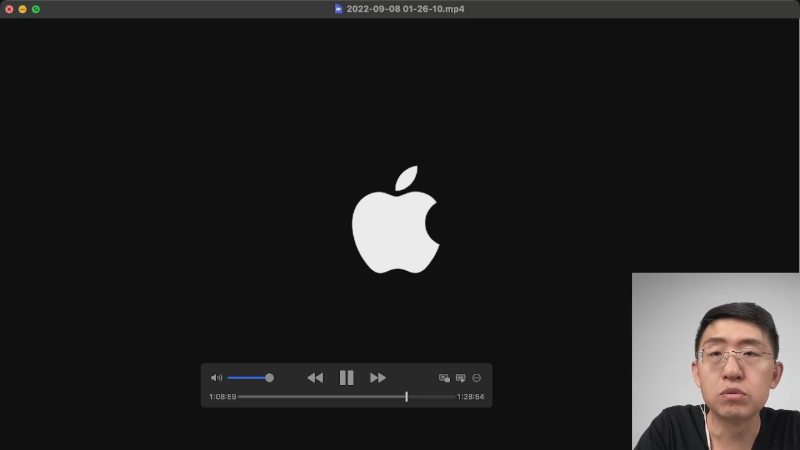Image resolution: width=800 pixels, height=450 pixels.
Task: Fast forward the video
Action: (x=378, y=378)
